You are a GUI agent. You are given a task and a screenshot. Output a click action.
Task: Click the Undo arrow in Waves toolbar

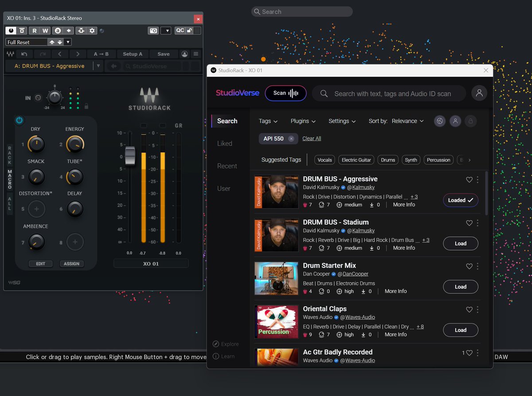[x=24, y=54]
